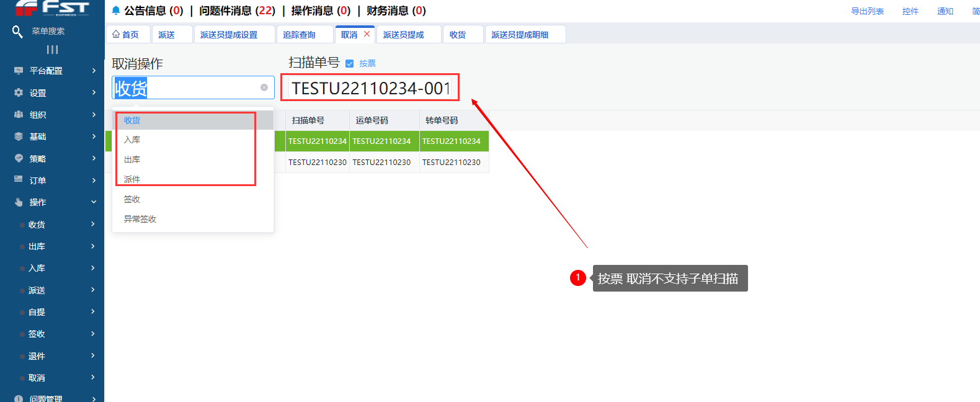This screenshot has width=980, height=402.
Task: Open 问题件消息 notifications
Action: click(x=237, y=11)
